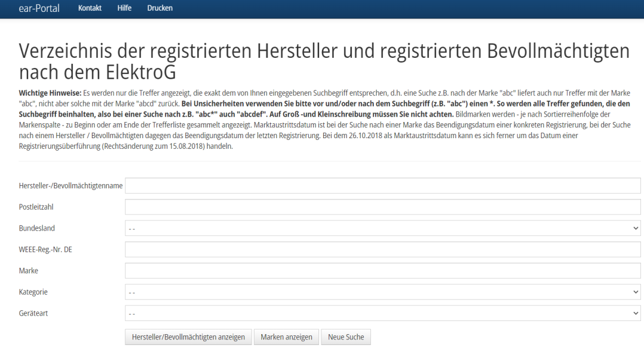Click the "Bundesland" field label
Viewport: 644px width, 355px height.
click(x=36, y=228)
